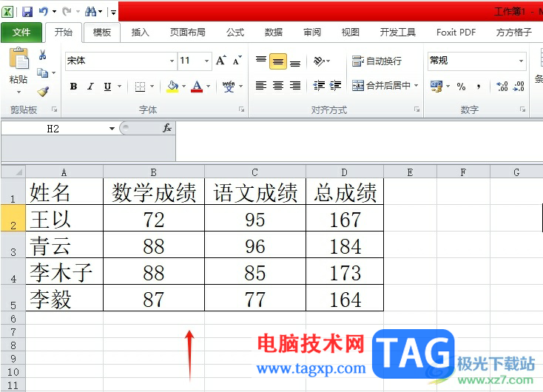Click the fx insert function icon
This screenshot has width=543, height=392.
pyautogui.click(x=167, y=128)
